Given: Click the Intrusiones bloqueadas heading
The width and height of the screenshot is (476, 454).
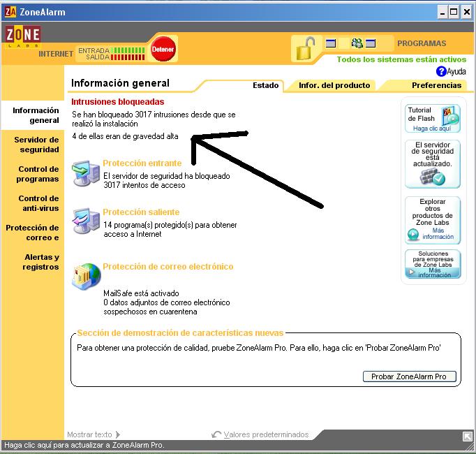Looking at the screenshot, I should point(118,102).
